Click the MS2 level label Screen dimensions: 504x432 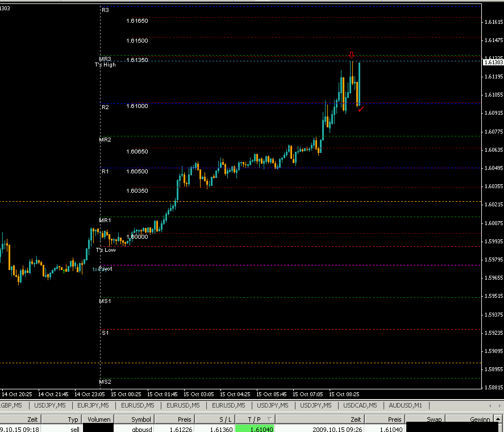coord(105,382)
